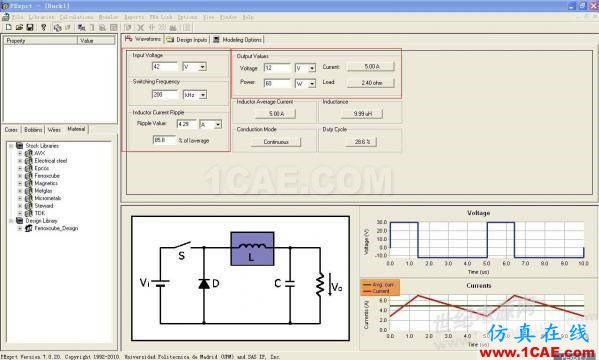
Task: Click the 5.00 A Current button
Action: (x=371, y=66)
